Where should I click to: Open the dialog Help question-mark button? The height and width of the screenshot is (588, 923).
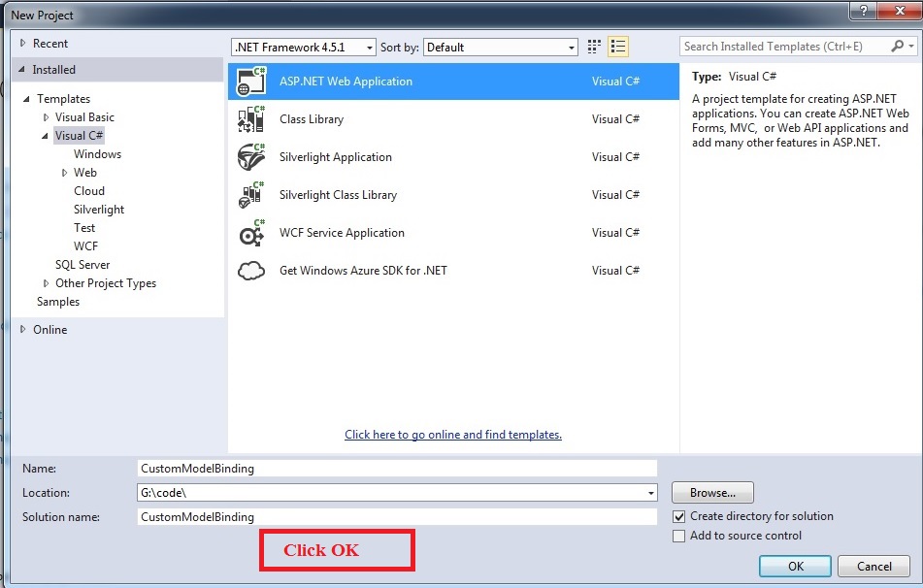(x=863, y=11)
